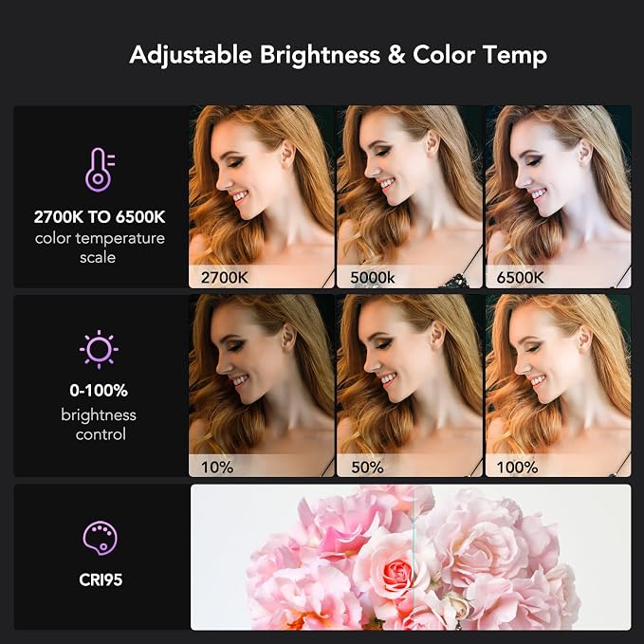The image size is (644, 644).
Task: Click the 0-100% brightness text
Action: [99, 390]
